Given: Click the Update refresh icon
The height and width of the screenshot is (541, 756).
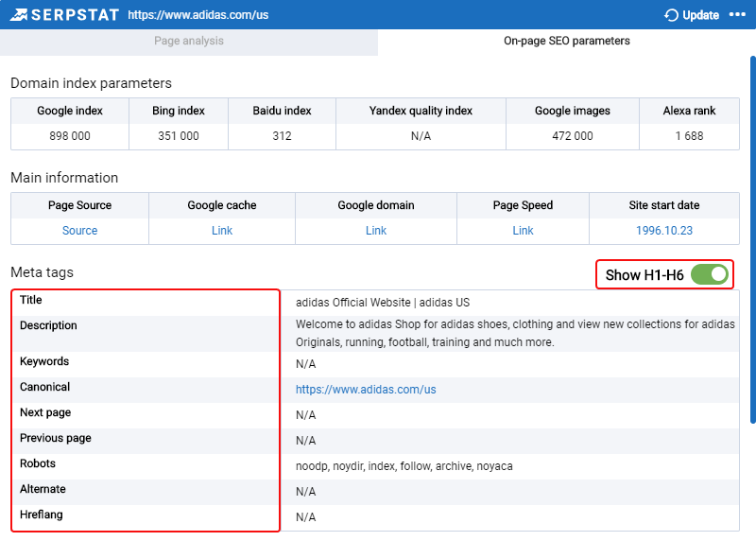Looking at the screenshot, I should tap(671, 15).
